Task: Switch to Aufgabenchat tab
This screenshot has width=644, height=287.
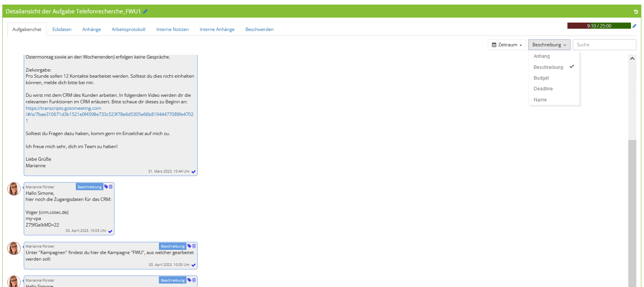Action: coord(27,29)
